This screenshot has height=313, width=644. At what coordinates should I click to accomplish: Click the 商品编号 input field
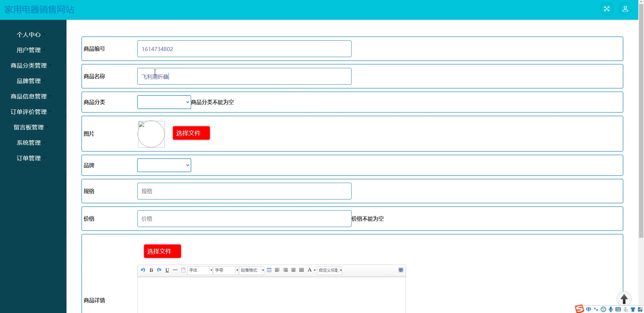(x=244, y=49)
